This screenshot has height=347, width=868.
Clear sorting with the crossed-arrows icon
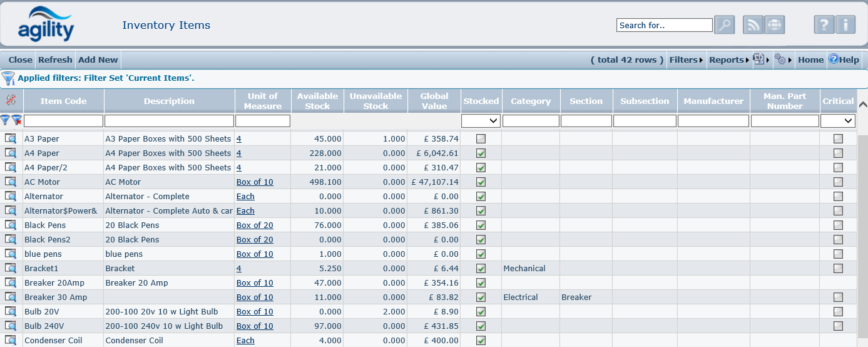pos(11,100)
